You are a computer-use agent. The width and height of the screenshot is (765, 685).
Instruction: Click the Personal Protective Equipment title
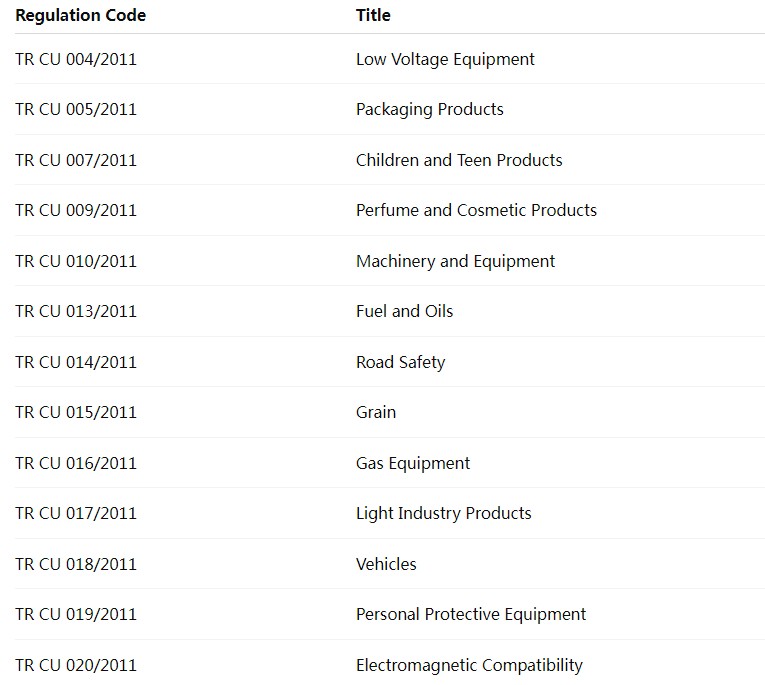click(x=470, y=614)
